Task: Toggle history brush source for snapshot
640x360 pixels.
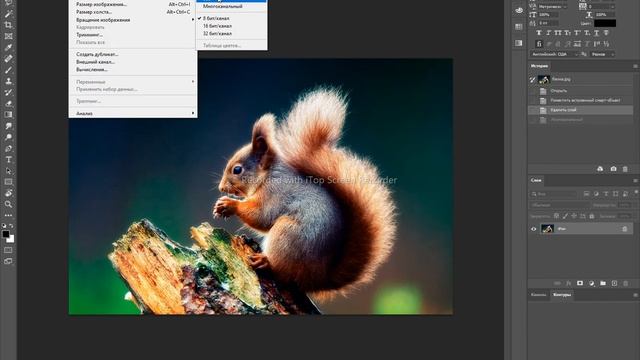Action: pyautogui.click(x=533, y=80)
